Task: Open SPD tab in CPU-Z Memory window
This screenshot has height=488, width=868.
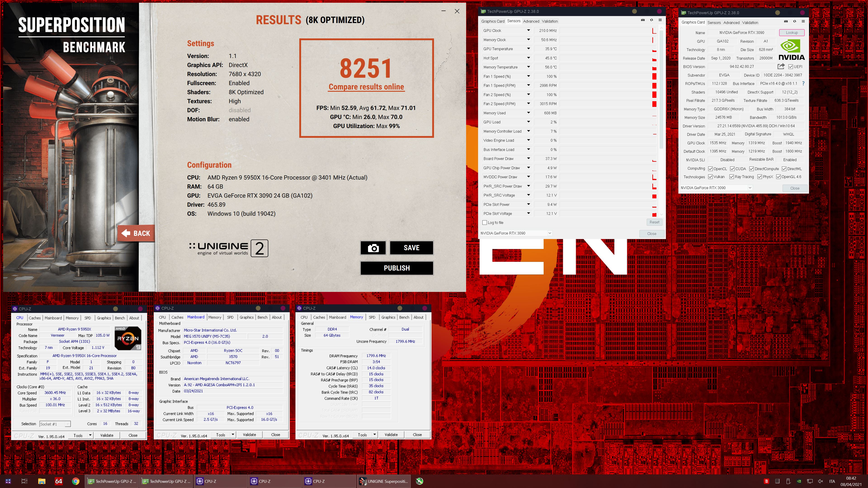Action: (x=372, y=317)
